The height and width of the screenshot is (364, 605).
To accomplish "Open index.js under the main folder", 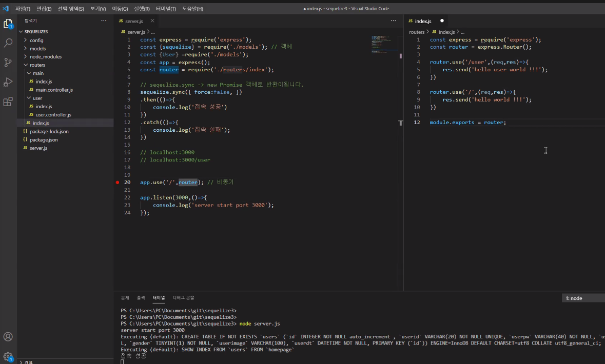I will (x=44, y=82).
